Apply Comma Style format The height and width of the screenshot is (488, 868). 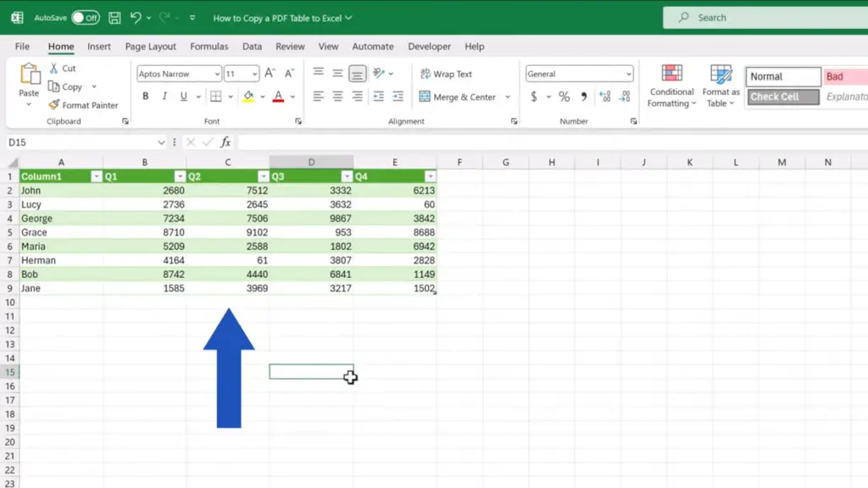(584, 97)
